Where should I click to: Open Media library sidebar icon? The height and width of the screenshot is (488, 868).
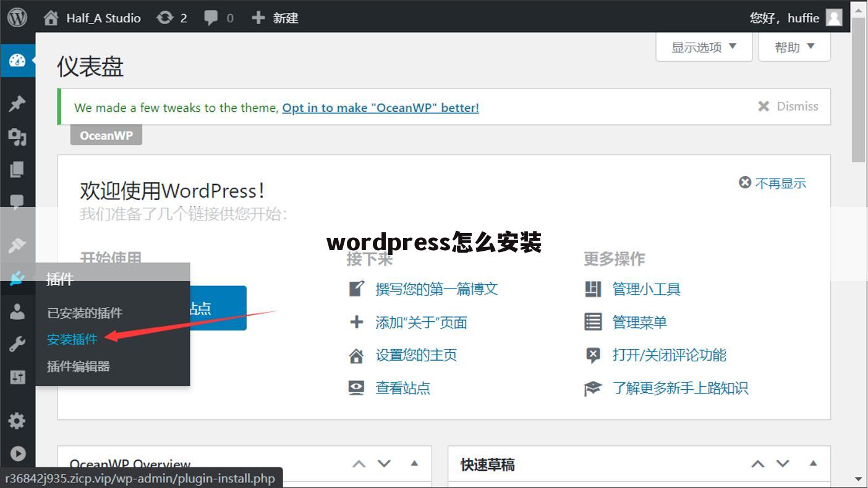(x=17, y=137)
